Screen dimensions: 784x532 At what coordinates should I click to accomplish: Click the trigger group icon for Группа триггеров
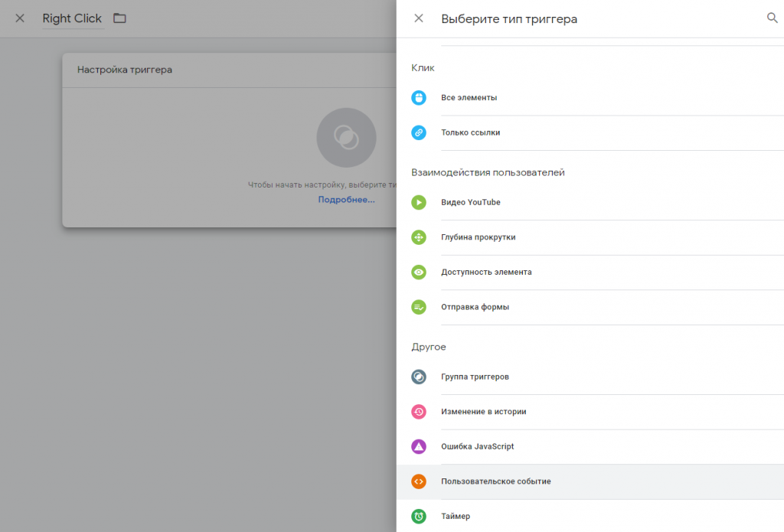[x=419, y=377]
